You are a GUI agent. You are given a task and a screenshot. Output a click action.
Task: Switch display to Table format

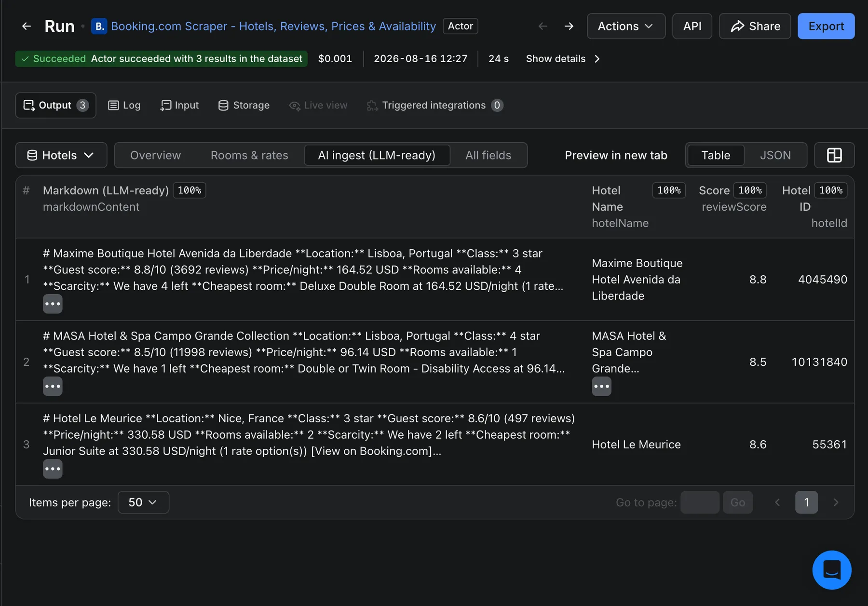tap(716, 155)
